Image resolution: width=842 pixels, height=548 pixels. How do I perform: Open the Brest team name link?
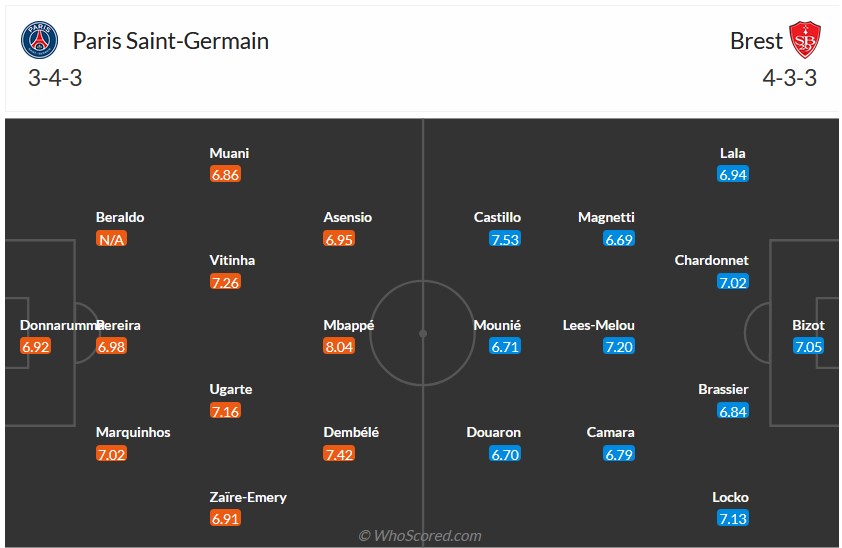click(756, 41)
